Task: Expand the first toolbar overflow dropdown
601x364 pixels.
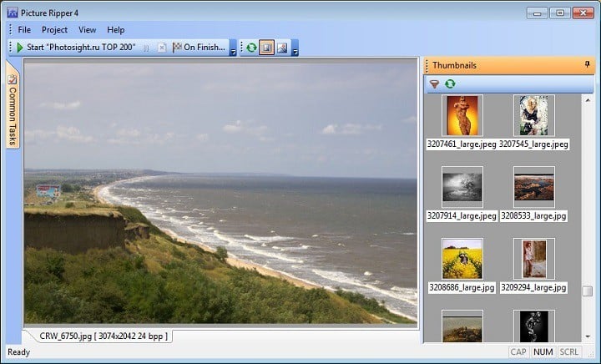Action: coord(233,48)
